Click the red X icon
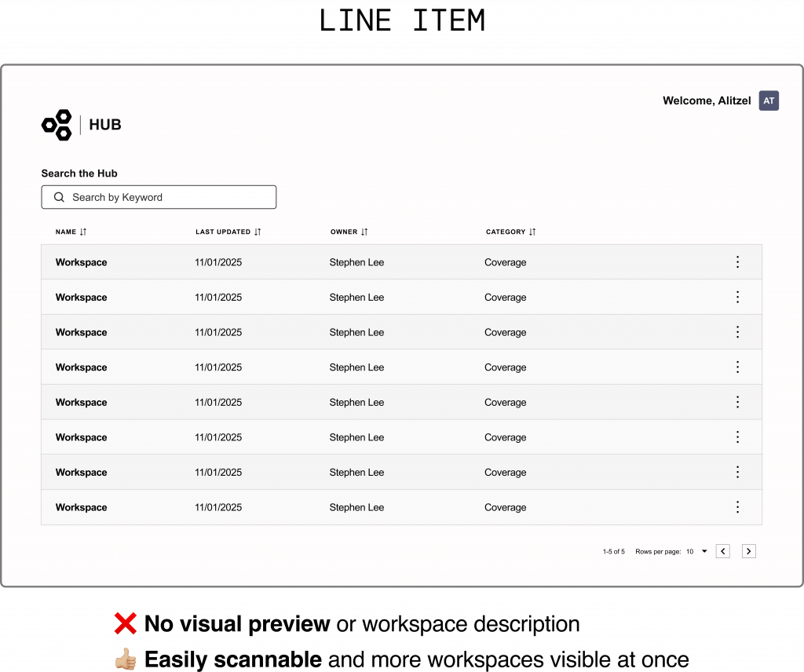Image resolution: width=804 pixels, height=672 pixels. 126,623
